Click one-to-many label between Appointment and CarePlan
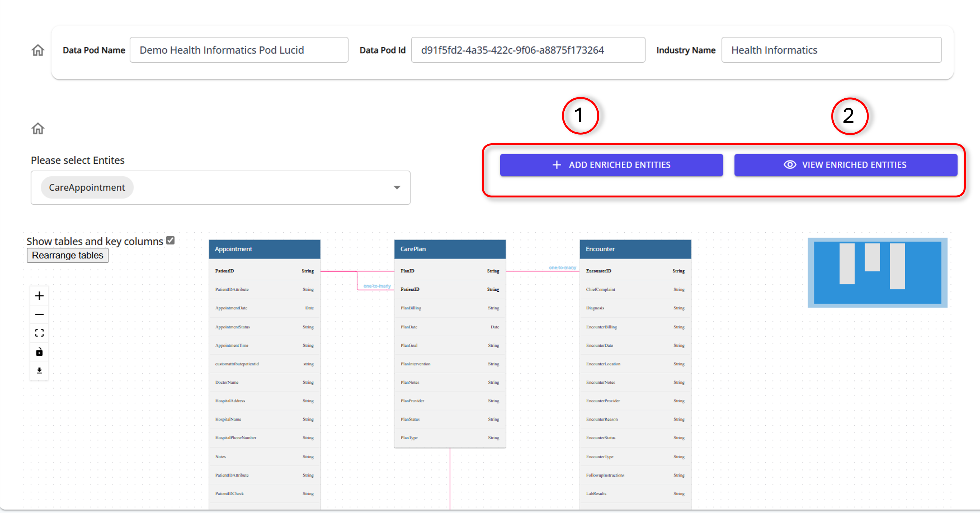Viewport: 980px width, 513px height. [377, 286]
